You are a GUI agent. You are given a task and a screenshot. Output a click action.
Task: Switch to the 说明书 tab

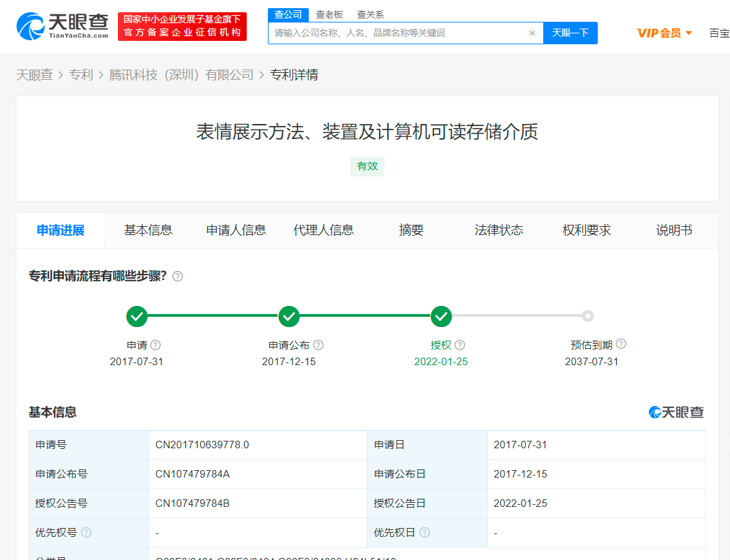[x=674, y=230]
